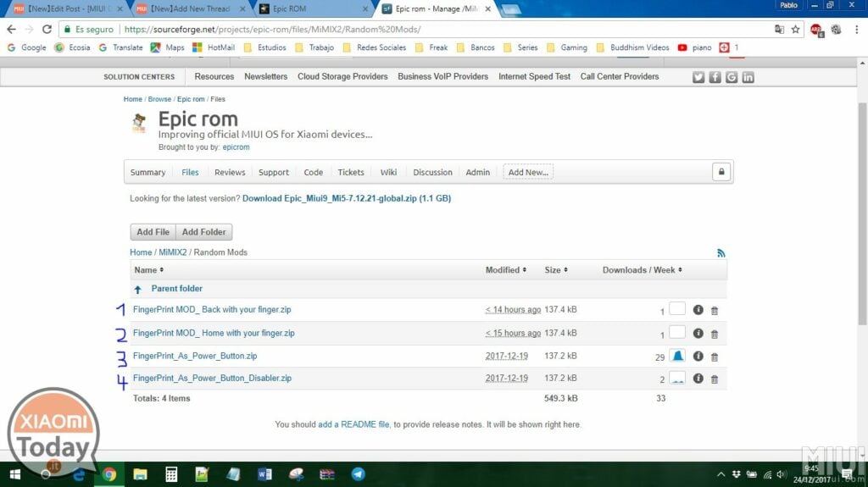The width and height of the screenshot is (868, 487).
Task: Switch to the Epic ROM browser tab
Action: (312, 8)
